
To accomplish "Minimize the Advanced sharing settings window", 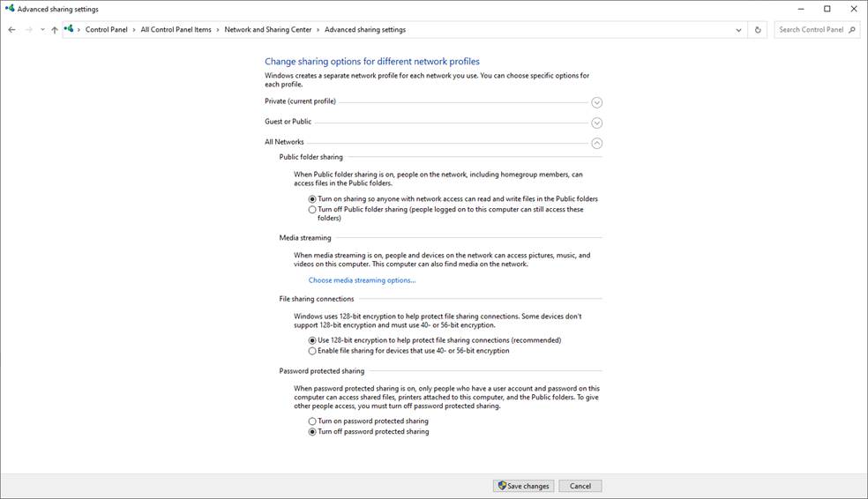I will pyautogui.click(x=800, y=9).
